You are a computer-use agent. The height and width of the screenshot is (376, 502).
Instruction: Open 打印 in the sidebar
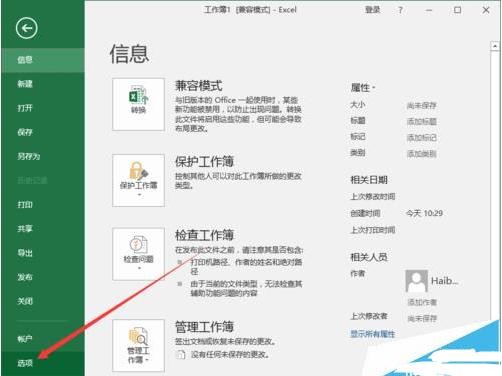pyautogui.click(x=43, y=205)
